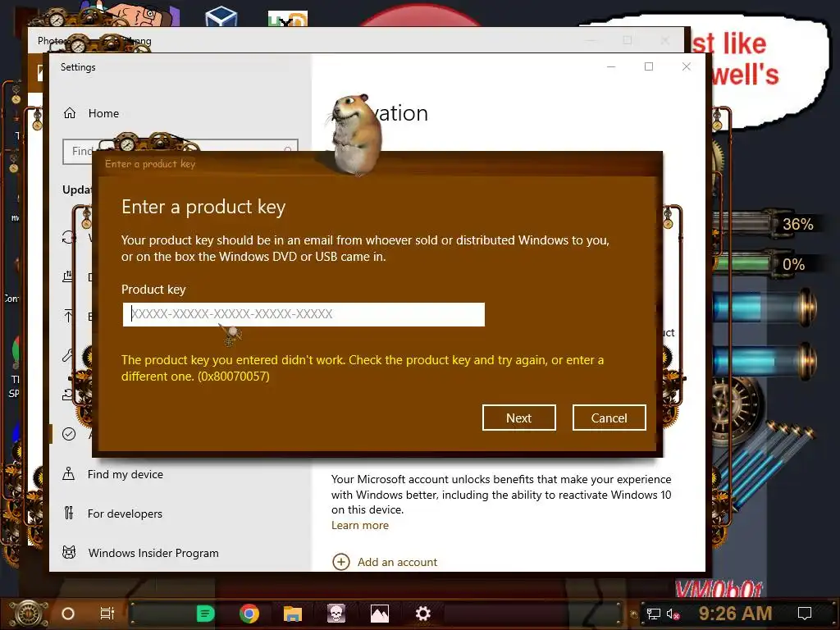Open Cortana circle search on taskbar
This screenshot has width=840, height=630.
point(68,614)
